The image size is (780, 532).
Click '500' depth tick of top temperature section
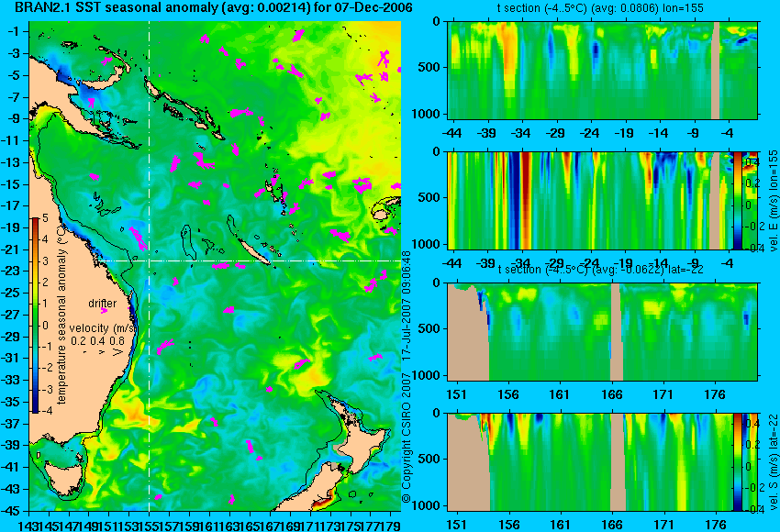[x=429, y=67]
